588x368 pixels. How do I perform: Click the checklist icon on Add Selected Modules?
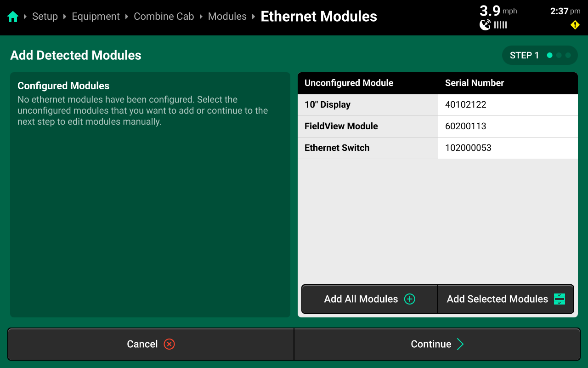click(559, 299)
